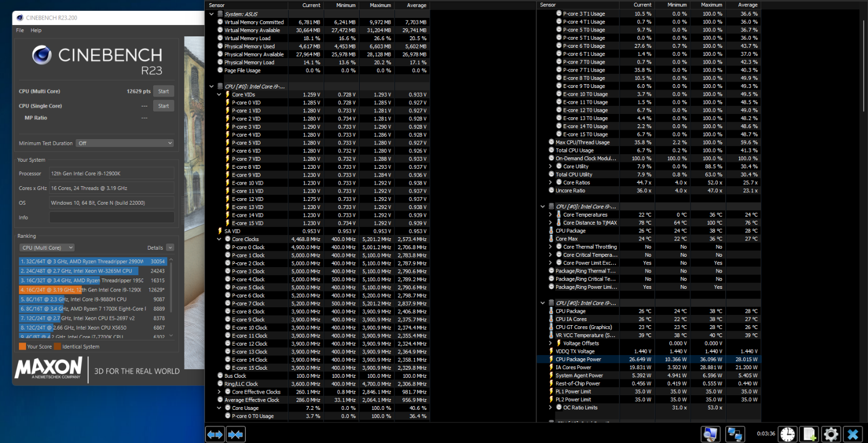Click the round icon beside Uncore Ratio

551,191
